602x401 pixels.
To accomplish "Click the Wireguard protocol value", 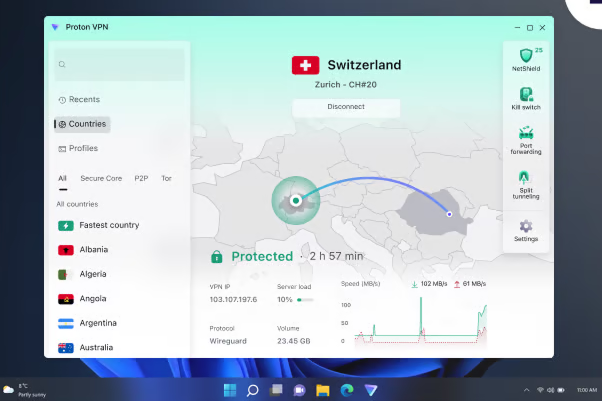I will tap(228, 341).
